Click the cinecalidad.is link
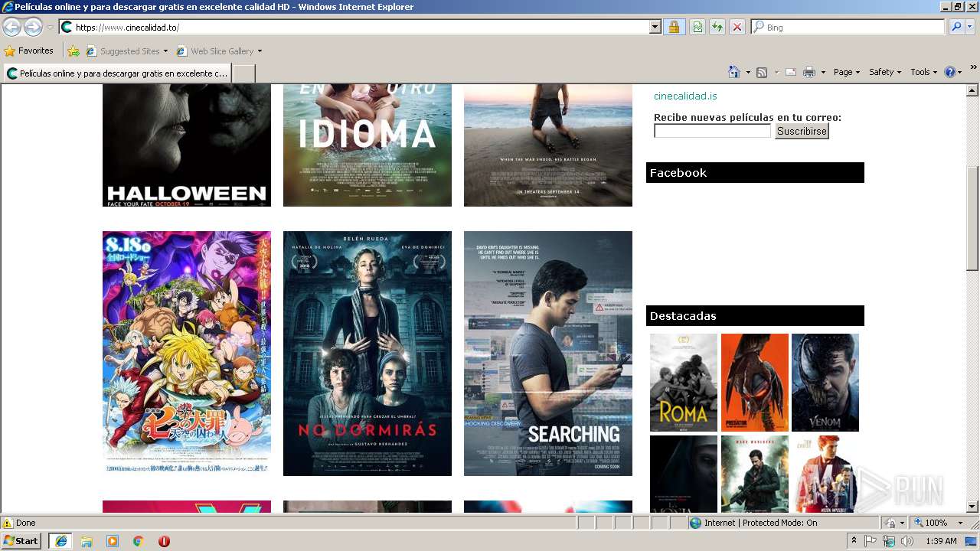 (685, 96)
